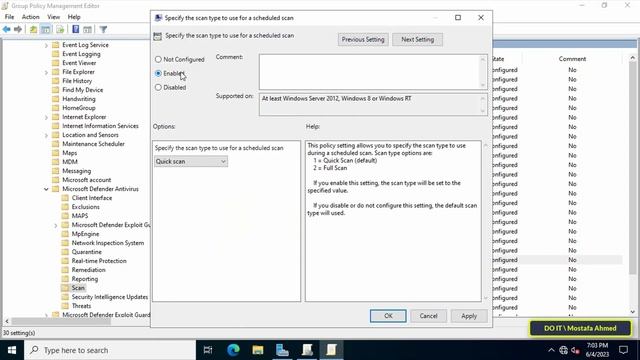Click the Scan folder icon in the tree
This screenshot has height=360, width=640.
click(x=65, y=288)
